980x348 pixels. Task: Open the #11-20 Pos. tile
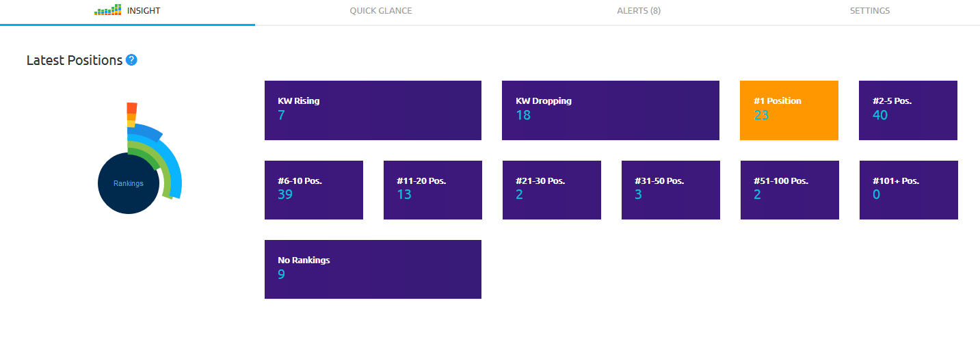point(433,190)
